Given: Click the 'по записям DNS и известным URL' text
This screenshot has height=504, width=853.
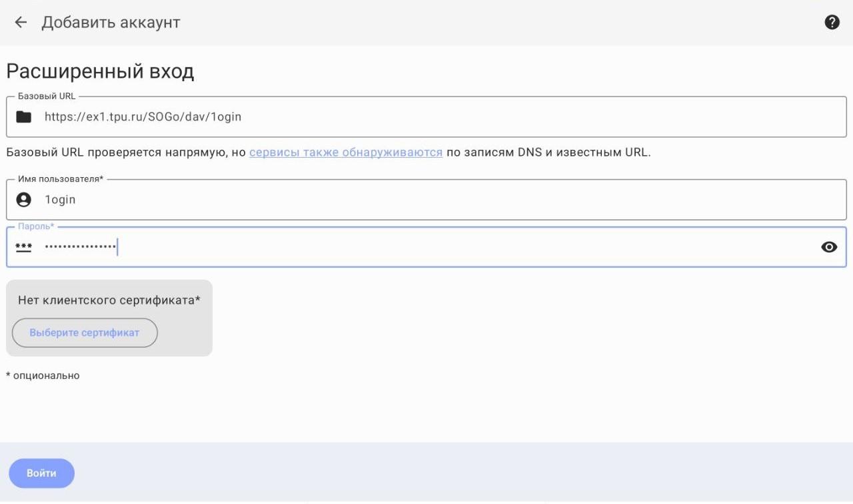Looking at the screenshot, I should point(548,152).
